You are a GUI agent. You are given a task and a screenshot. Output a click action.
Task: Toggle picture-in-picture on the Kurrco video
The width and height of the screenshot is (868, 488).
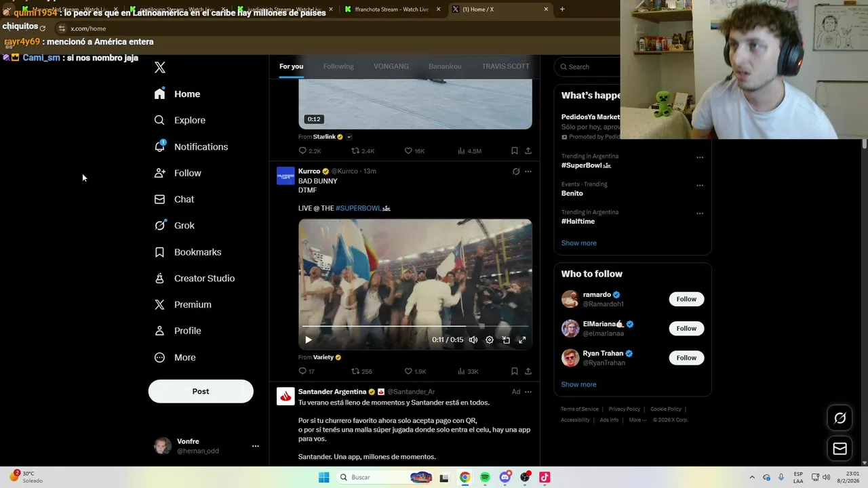point(506,340)
